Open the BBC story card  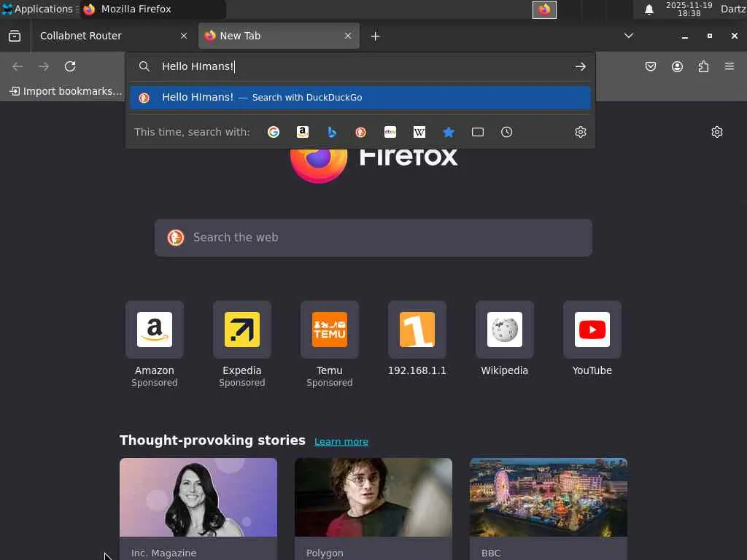coord(549,508)
